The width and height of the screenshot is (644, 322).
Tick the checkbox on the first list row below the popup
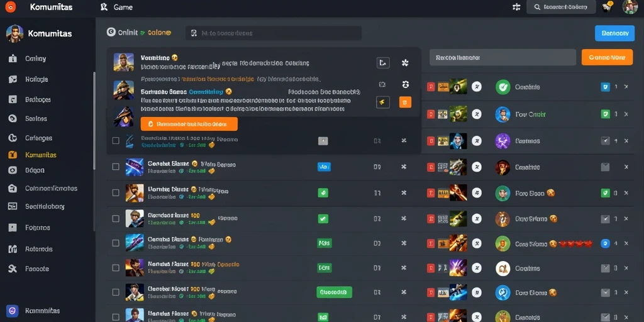(x=116, y=140)
